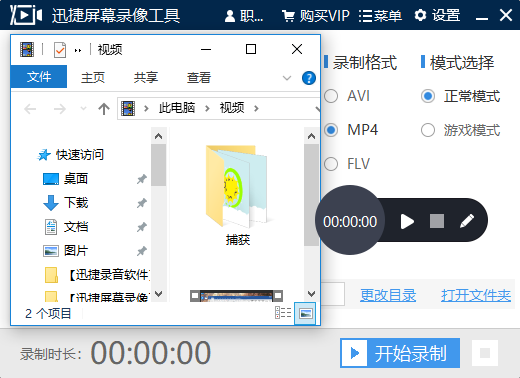Select 快速访问 in the navigation pane
Image resolution: width=520 pixels, height=378 pixels.
coord(70,155)
